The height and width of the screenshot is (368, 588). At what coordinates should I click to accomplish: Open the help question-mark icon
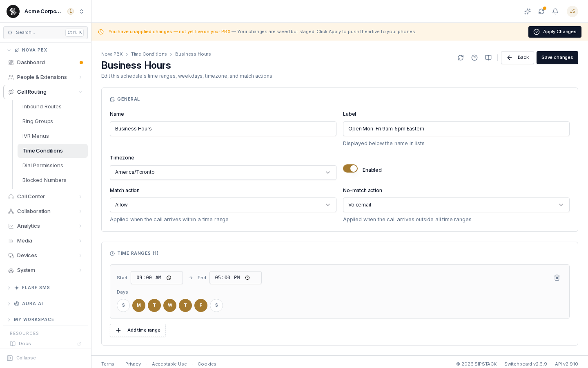tap(474, 58)
